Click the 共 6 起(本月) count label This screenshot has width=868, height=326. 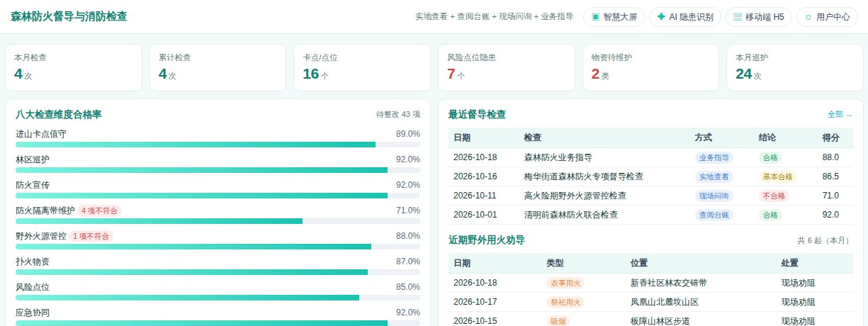tap(825, 240)
